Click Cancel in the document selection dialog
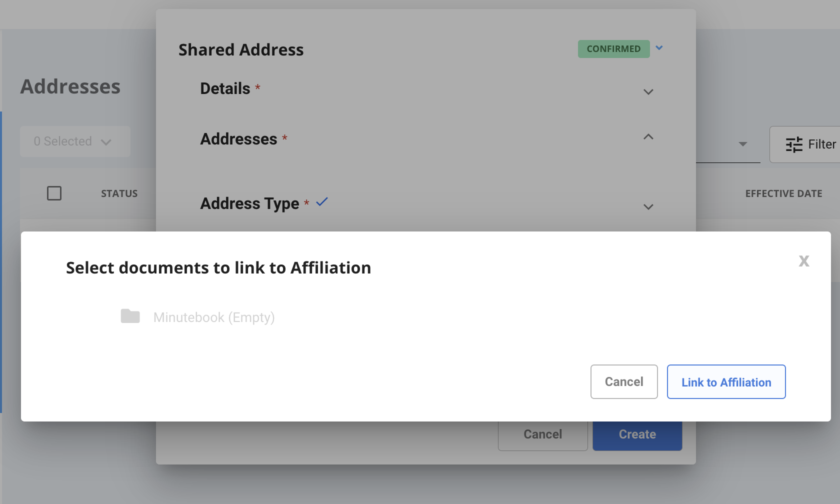The image size is (840, 504). point(623,381)
